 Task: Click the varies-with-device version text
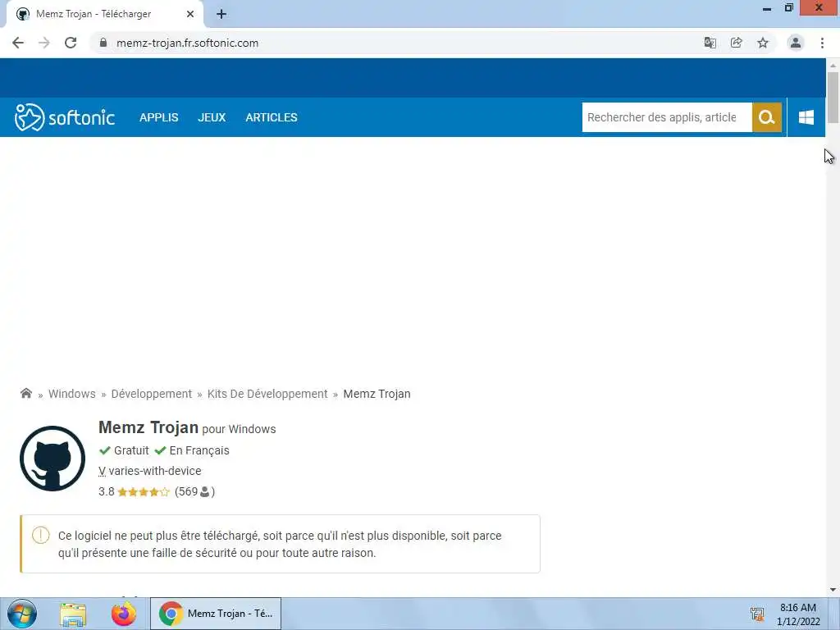155,471
